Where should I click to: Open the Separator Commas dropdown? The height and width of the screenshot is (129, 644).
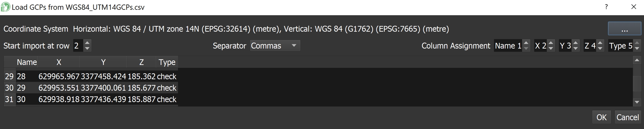click(x=275, y=46)
